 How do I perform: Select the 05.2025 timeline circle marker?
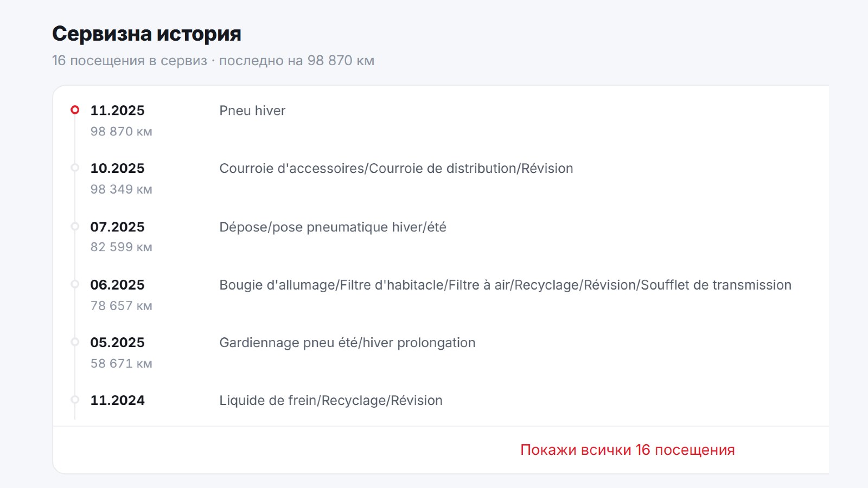pos(75,342)
